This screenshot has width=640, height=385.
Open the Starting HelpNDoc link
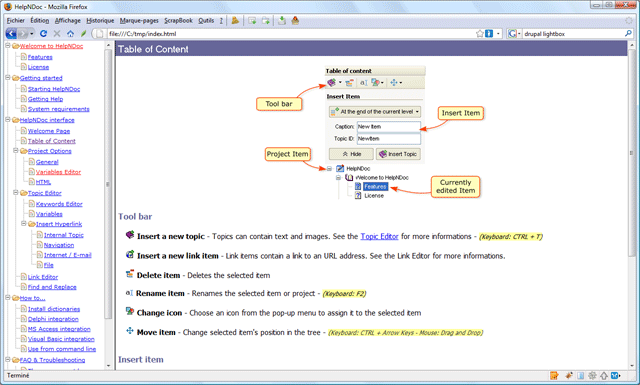click(x=54, y=89)
